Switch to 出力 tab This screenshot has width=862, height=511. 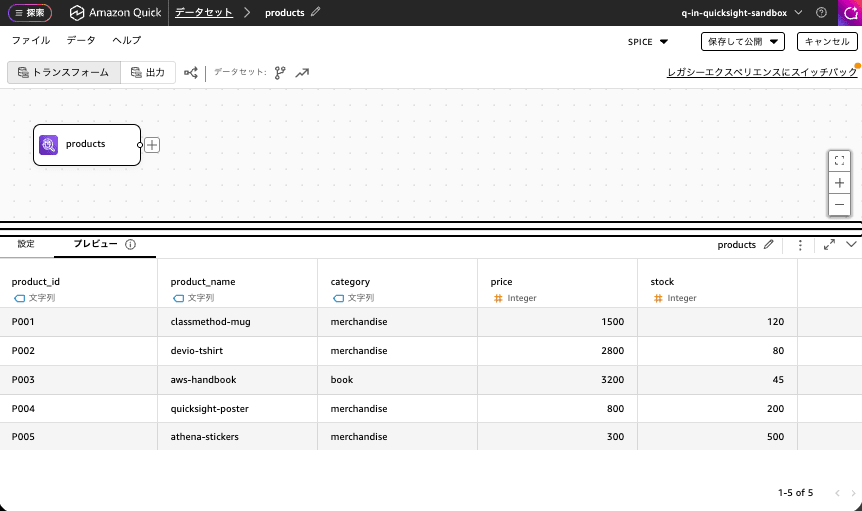(x=148, y=73)
